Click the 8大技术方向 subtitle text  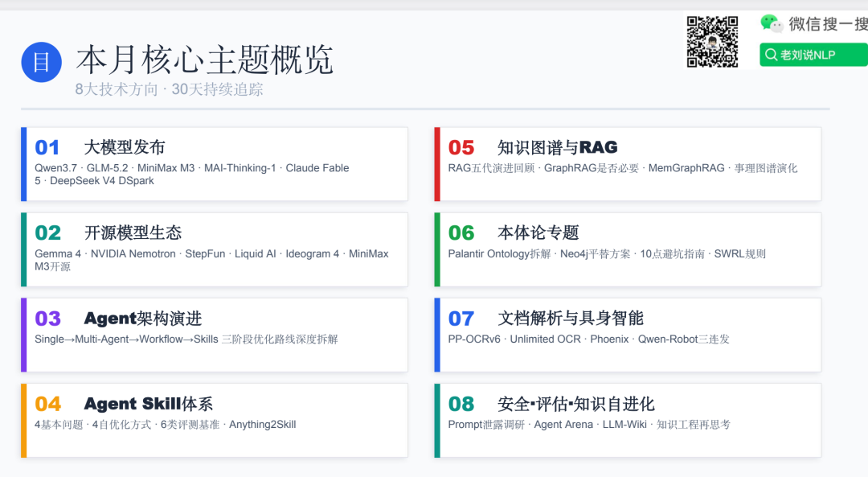point(117,89)
